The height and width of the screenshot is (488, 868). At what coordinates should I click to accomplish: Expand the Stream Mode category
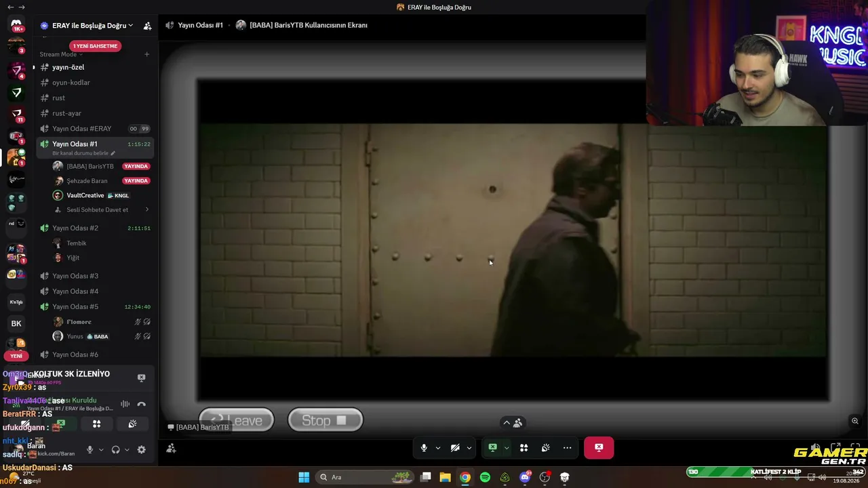[x=60, y=54]
